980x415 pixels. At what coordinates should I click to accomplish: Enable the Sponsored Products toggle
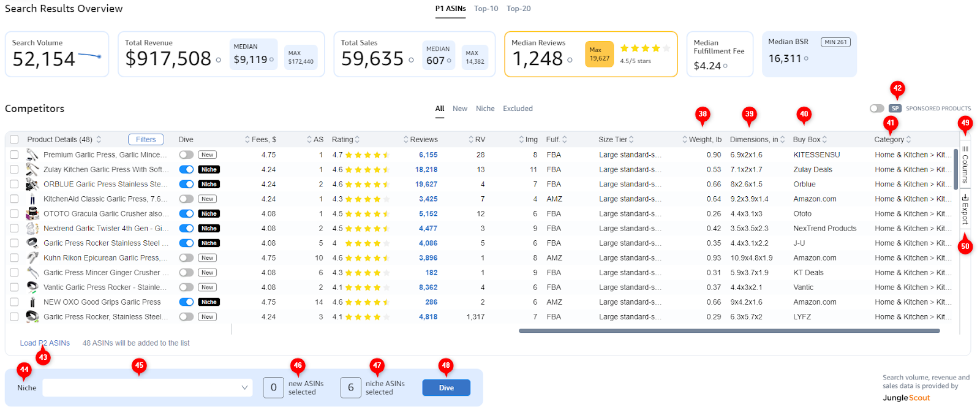[876, 109]
